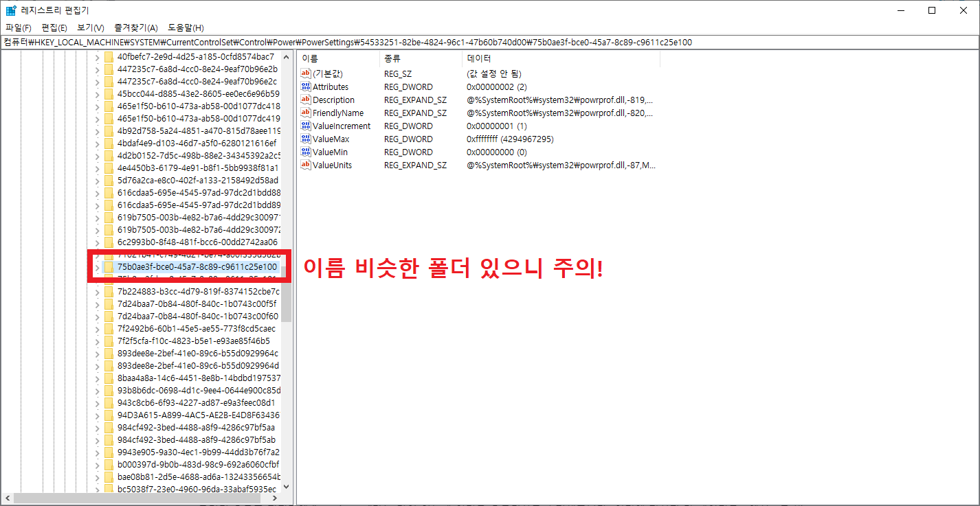Screen dimensions: 980x506
Task: Expand the key 984cf492-3bed-4488 ending in bf5aa
Action: [x=97, y=427]
